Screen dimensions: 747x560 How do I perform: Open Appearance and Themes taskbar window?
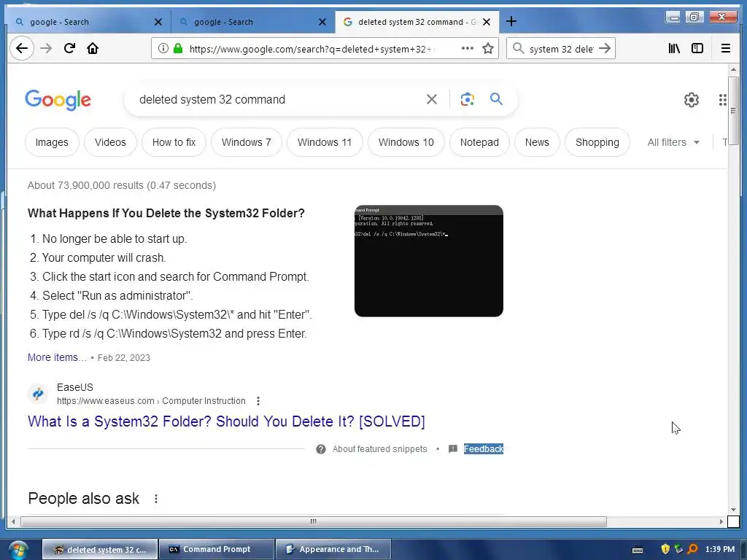pos(333,550)
